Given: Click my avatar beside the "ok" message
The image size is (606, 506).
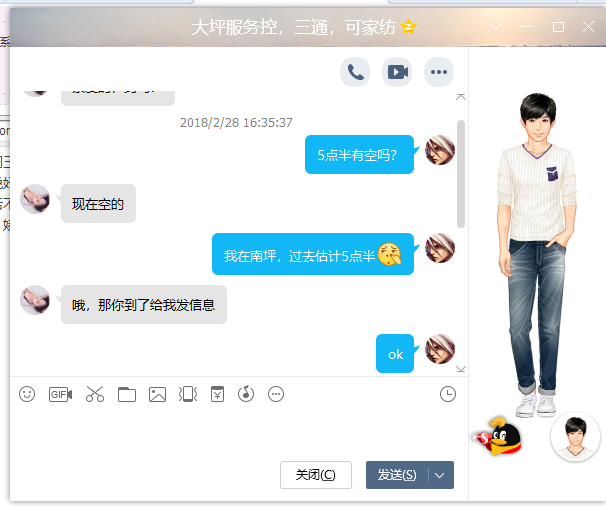Looking at the screenshot, I should click(440, 349).
